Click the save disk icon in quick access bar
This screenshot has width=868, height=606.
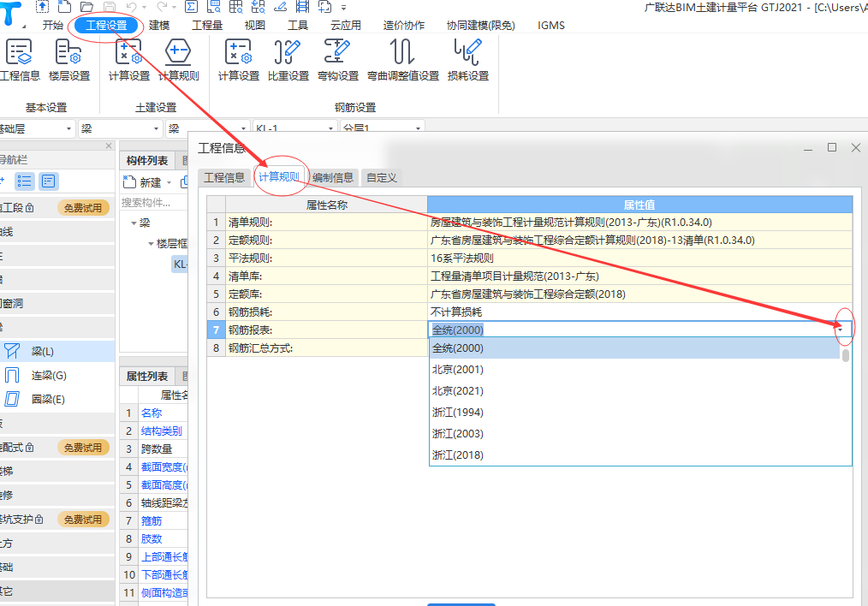[x=110, y=7]
